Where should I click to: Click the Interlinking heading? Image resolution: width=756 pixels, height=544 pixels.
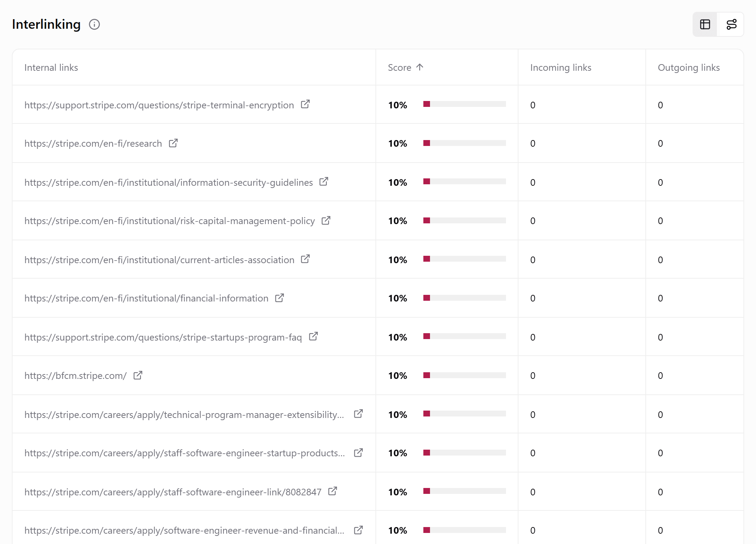click(x=46, y=24)
